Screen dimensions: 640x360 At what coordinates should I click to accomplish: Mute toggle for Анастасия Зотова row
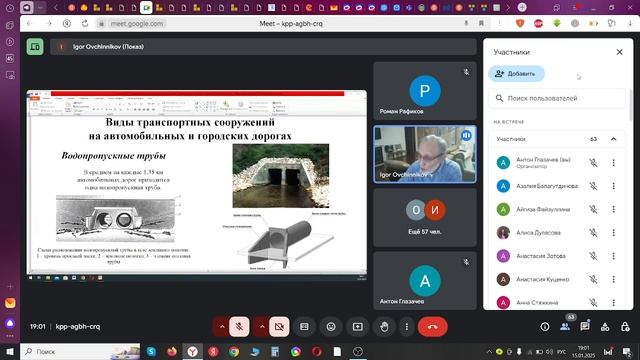pyautogui.click(x=593, y=256)
